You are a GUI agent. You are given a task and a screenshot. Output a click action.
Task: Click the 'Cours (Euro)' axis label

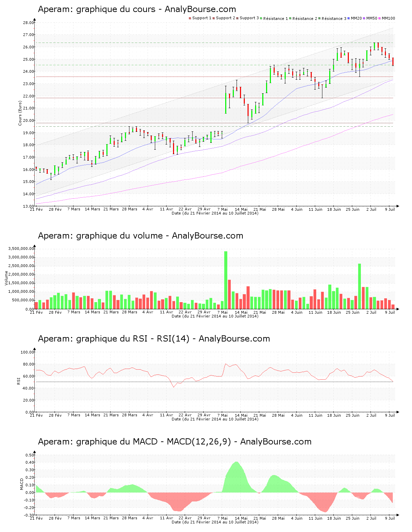coord(20,113)
